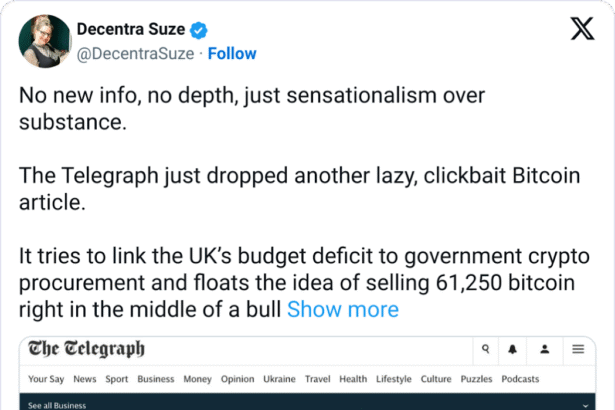Open the Telegraph hamburger menu

[578, 350]
